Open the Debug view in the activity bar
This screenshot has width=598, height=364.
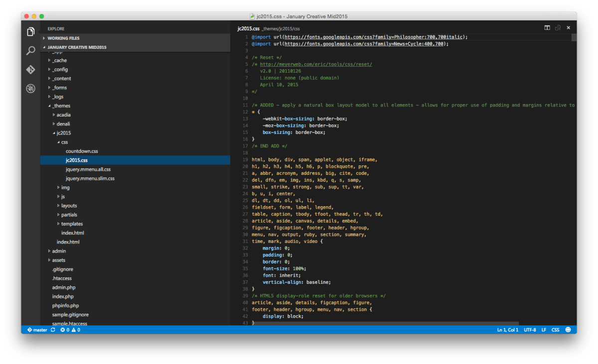[30, 89]
